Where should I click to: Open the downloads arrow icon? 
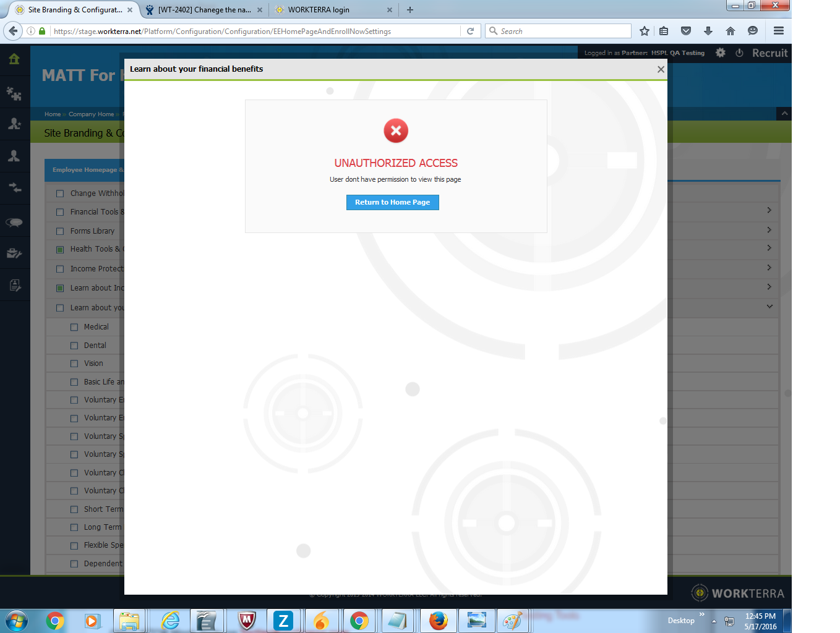tap(708, 31)
